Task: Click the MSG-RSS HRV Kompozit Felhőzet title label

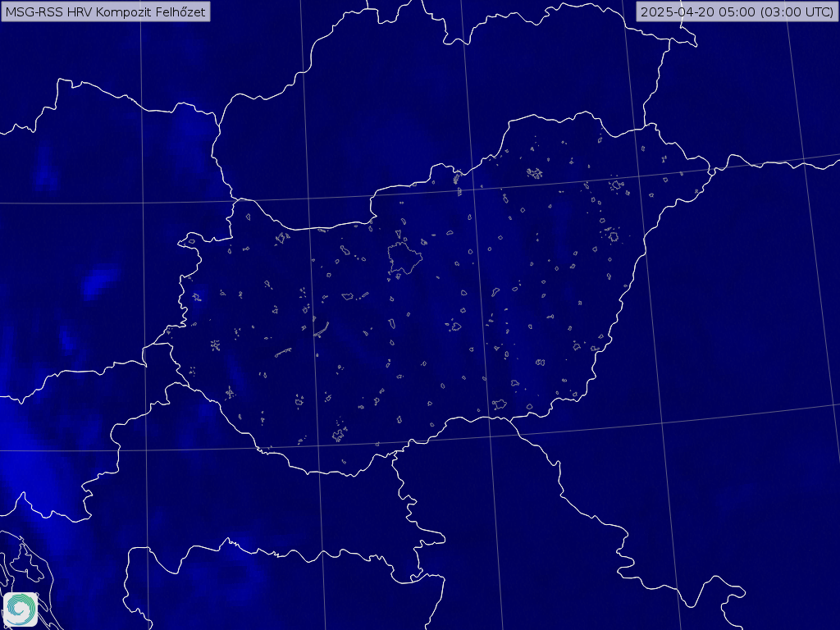Action: [106, 11]
